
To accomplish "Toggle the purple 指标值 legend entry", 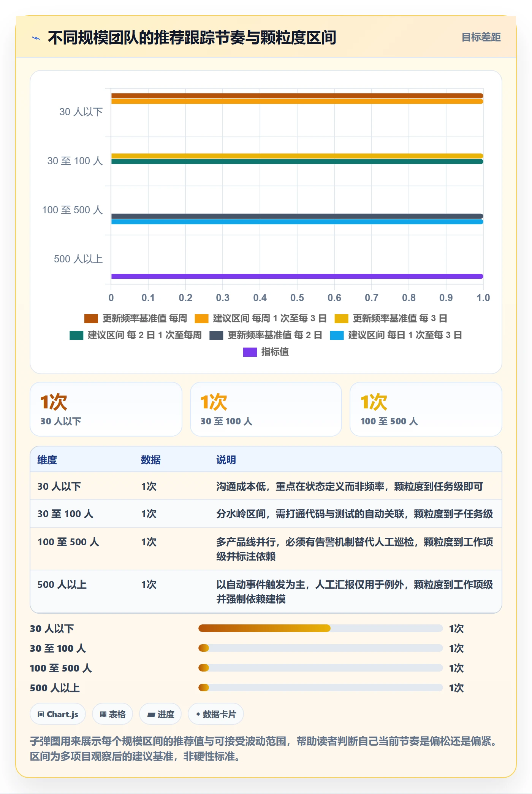I will 266,352.
